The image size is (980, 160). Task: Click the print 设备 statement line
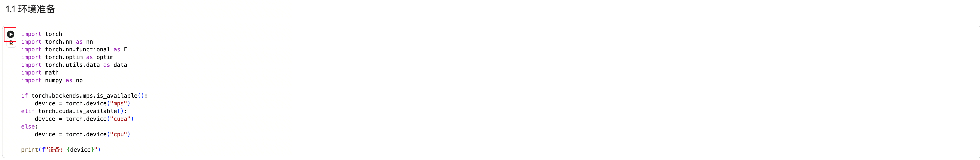point(61,150)
